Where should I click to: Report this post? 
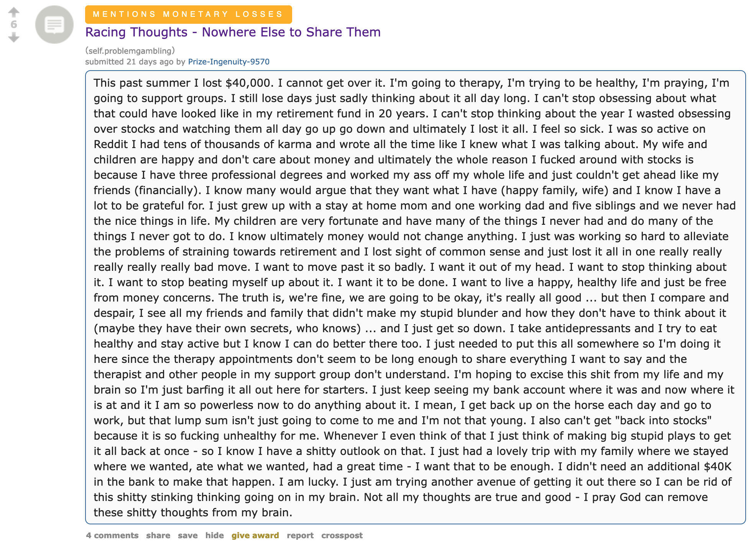[300, 535]
